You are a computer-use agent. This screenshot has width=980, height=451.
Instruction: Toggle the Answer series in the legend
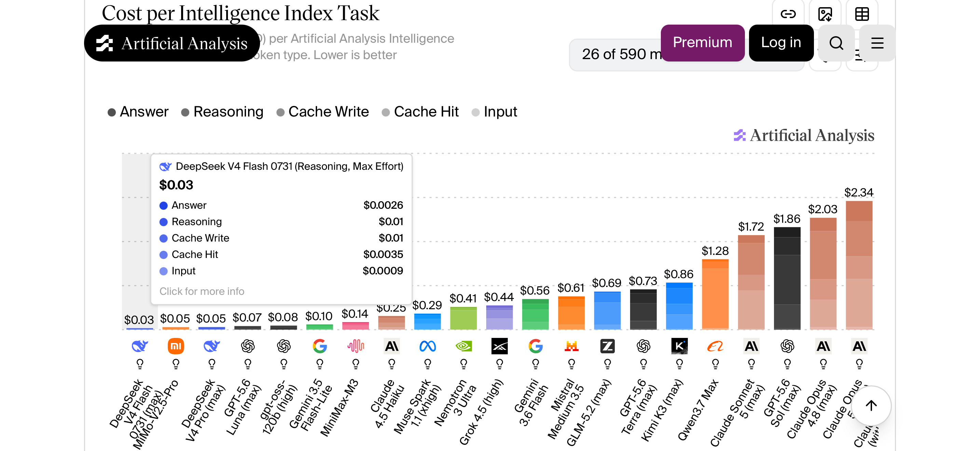138,112
